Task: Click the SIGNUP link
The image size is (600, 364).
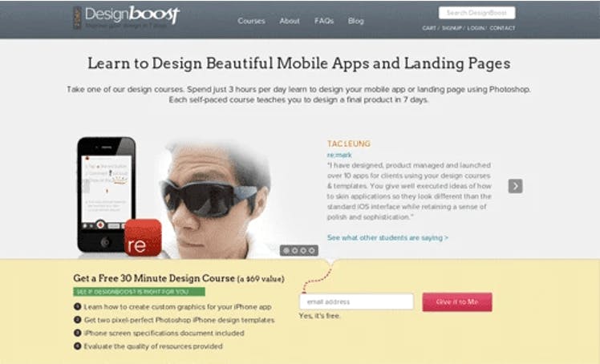Action: [452, 28]
